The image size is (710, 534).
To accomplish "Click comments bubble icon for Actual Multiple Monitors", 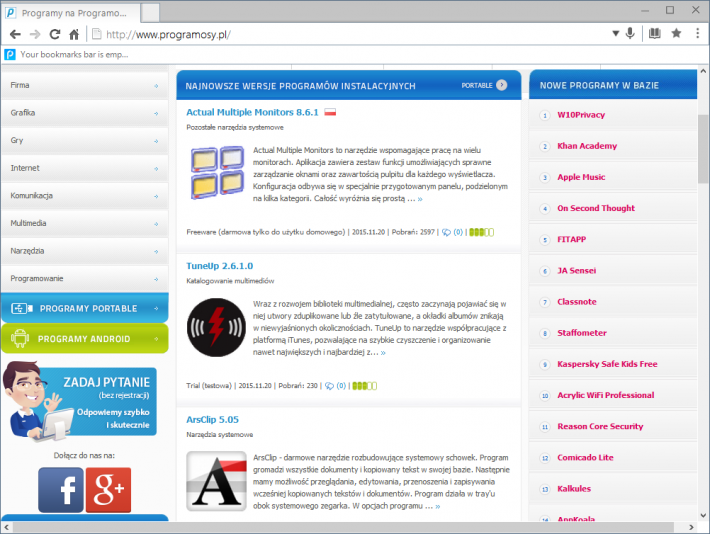I will (x=446, y=232).
